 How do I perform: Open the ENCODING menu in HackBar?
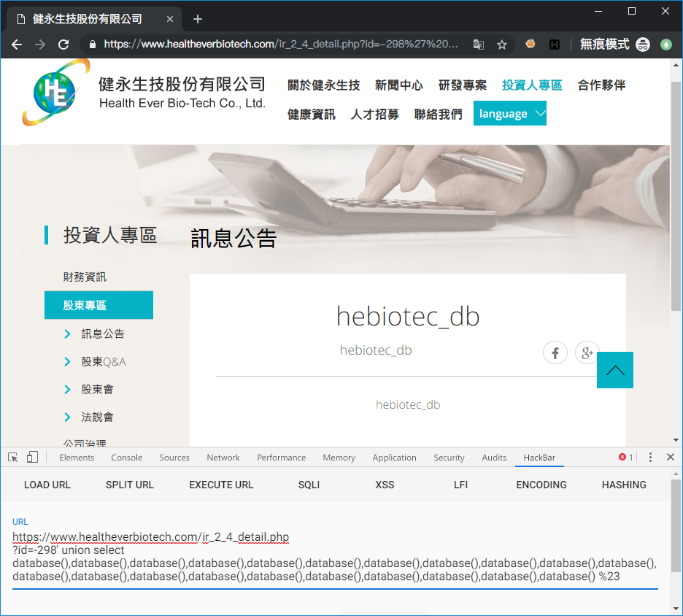[541, 485]
